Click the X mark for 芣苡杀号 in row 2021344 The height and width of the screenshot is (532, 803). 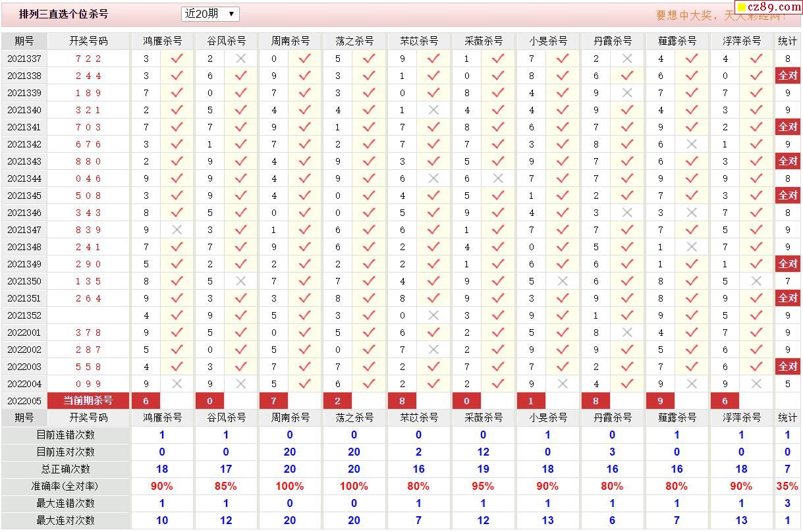[x=433, y=178]
